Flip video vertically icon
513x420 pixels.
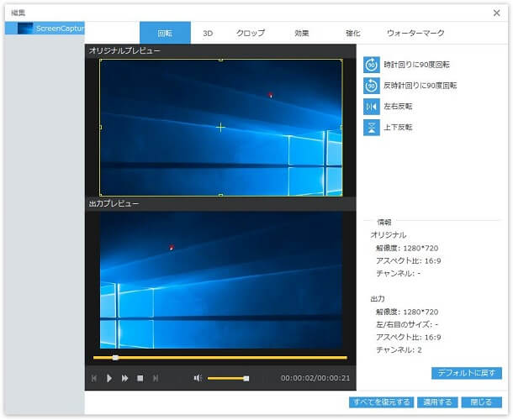coord(372,128)
